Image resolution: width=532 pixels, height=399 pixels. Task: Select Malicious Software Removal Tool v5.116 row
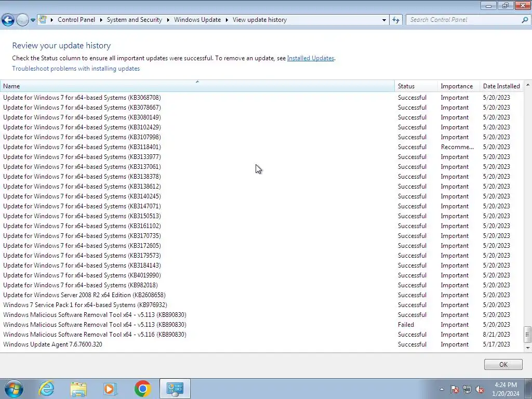coord(262,334)
